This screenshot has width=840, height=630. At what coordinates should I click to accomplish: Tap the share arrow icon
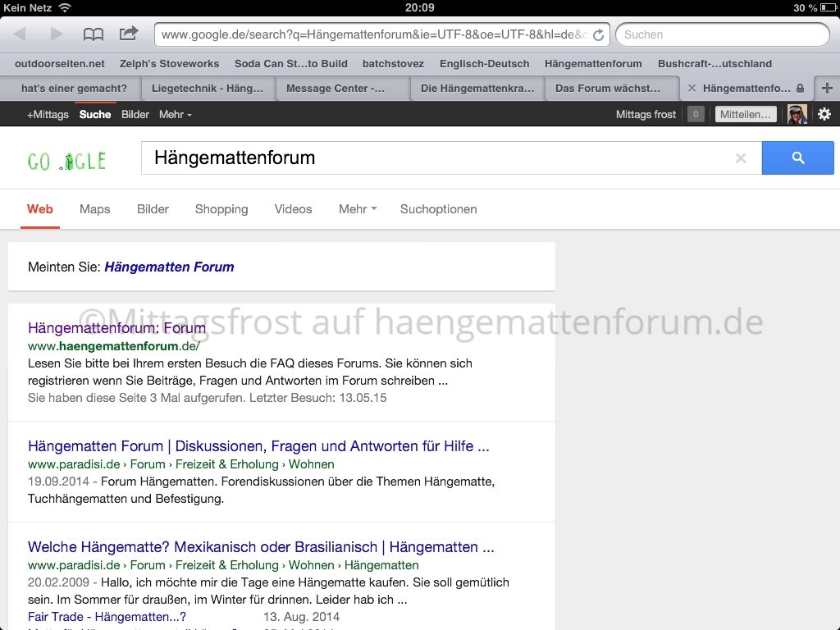coord(129,34)
